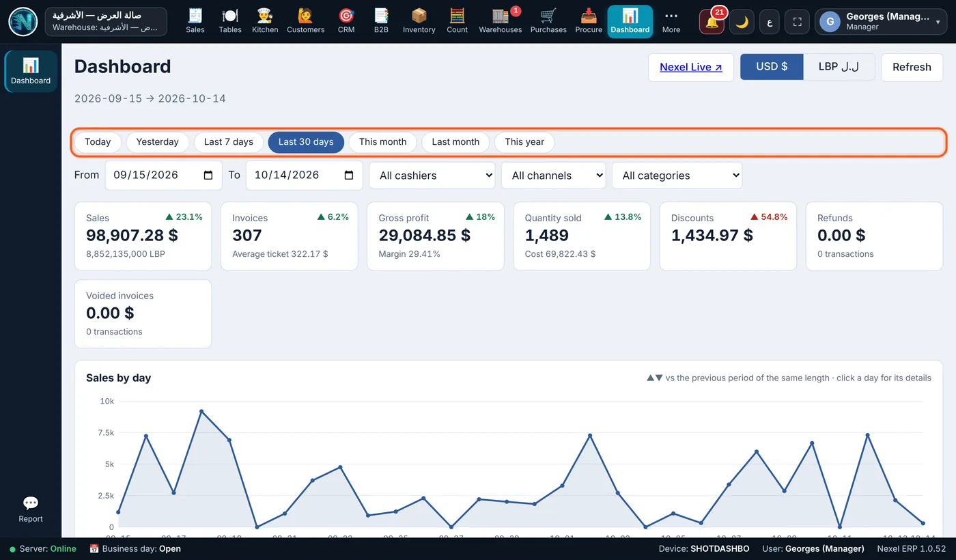This screenshot has height=560, width=956.
Task: Open the CRM target icon
Action: [346, 21]
